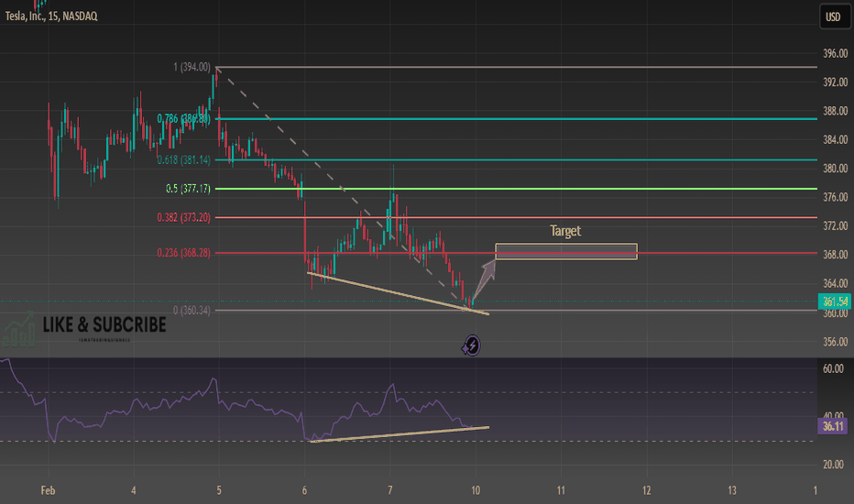Click the USD currency button

click(x=835, y=16)
